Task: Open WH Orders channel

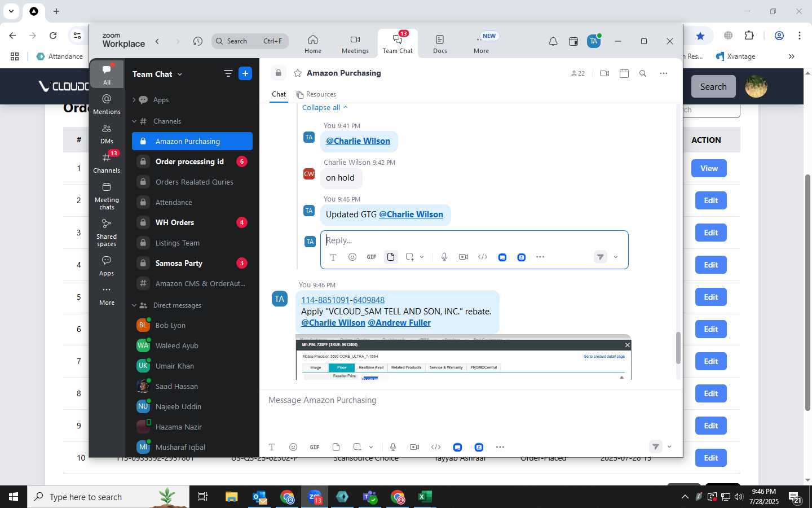Action: click(192, 222)
